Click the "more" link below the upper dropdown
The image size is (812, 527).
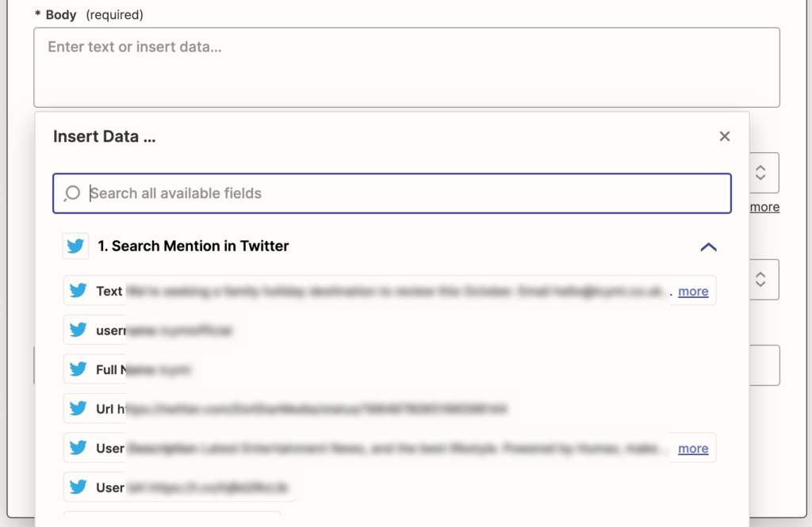765,207
